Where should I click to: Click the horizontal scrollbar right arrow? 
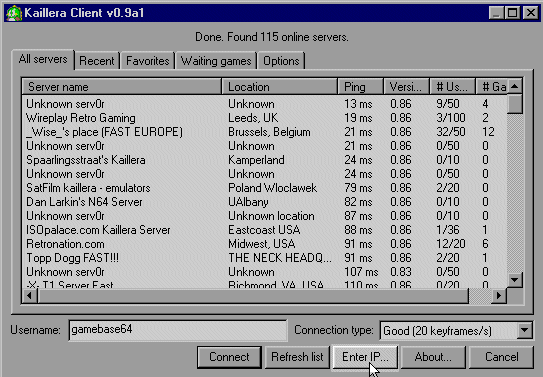[499, 296]
